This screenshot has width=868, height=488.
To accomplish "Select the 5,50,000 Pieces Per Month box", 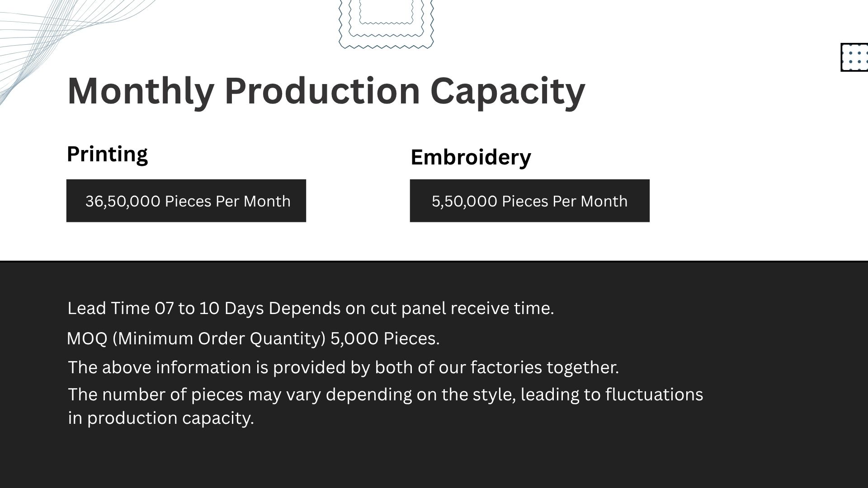I will [x=530, y=201].
